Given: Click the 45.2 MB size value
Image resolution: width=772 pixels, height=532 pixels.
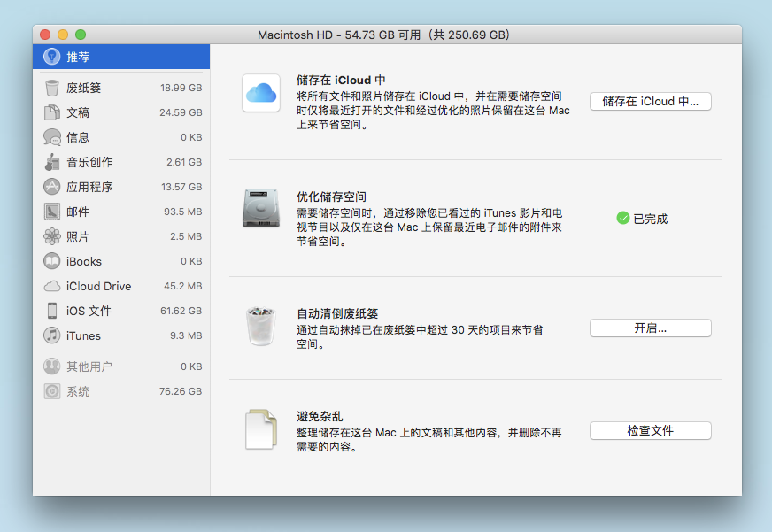Looking at the screenshot, I should point(182,287).
